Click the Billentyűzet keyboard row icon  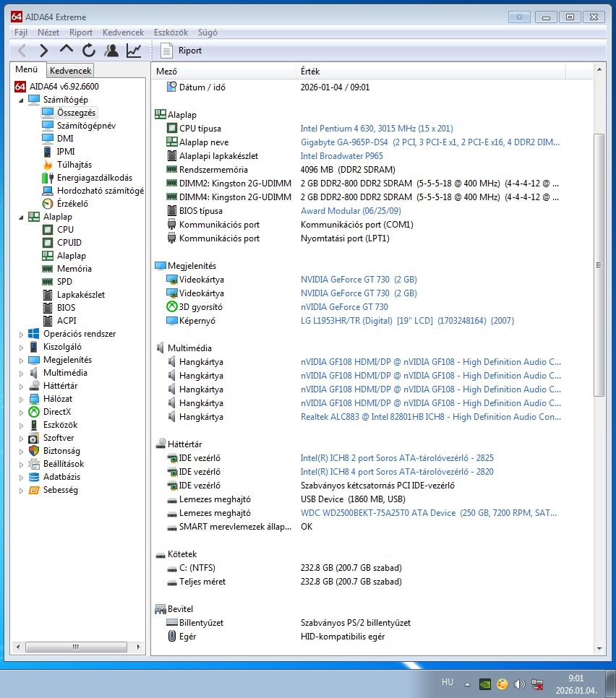point(172,622)
